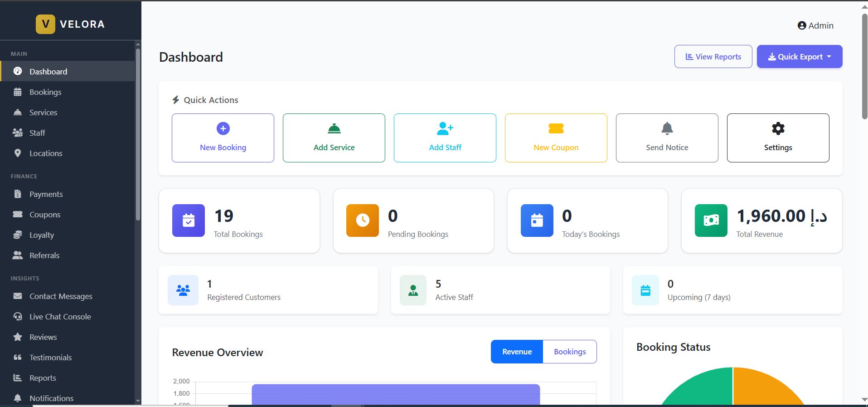Click the Quick Actions lightning bolt icon
Screen dimensions: 868x407
tap(176, 100)
